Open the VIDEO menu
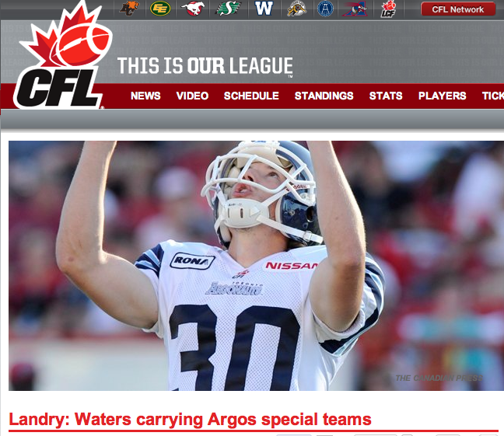 (x=192, y=96)
